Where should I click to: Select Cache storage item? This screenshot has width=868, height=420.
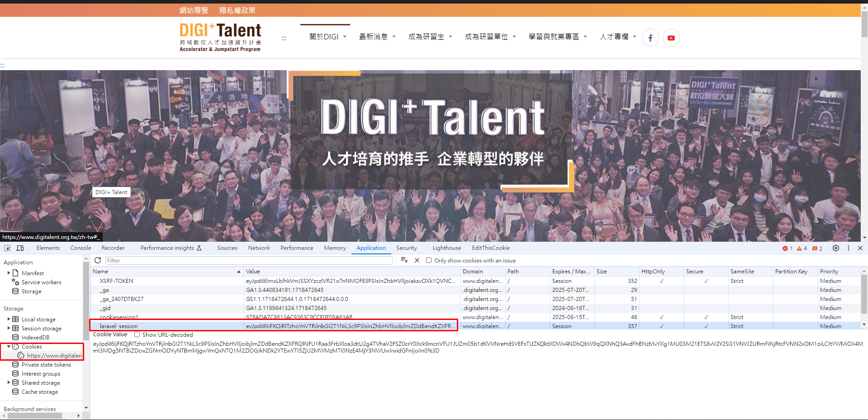(39, 391)
